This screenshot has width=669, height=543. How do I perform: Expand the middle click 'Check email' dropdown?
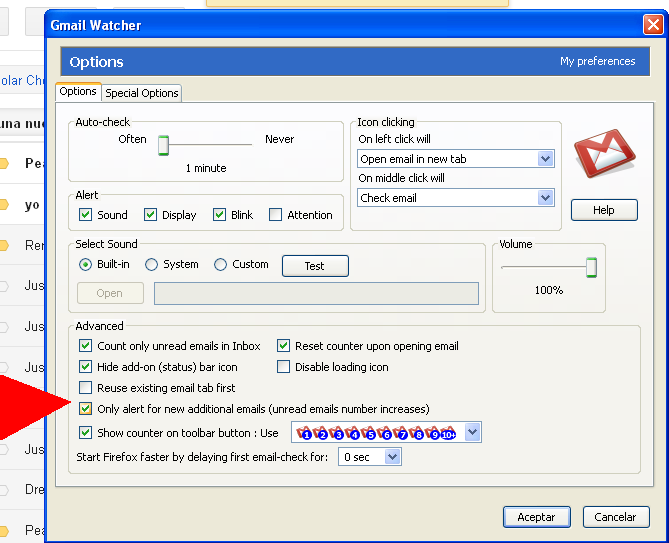tap(456, 198)
